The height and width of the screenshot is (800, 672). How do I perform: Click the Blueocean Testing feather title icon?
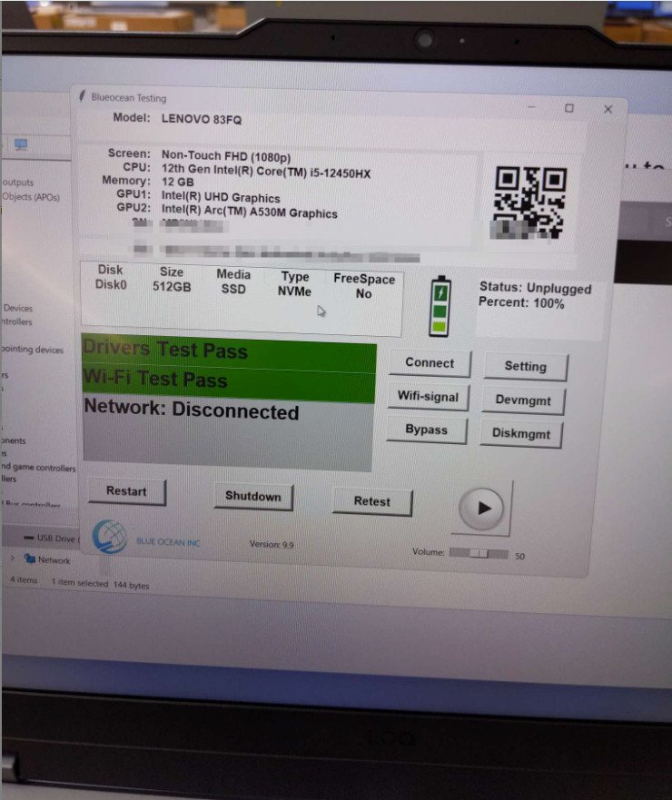pos(82,96)
